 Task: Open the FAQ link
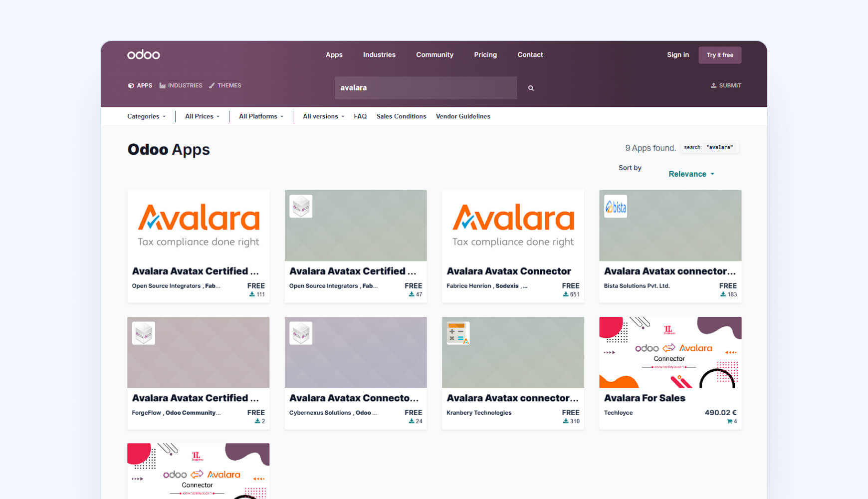coord(360,116)
